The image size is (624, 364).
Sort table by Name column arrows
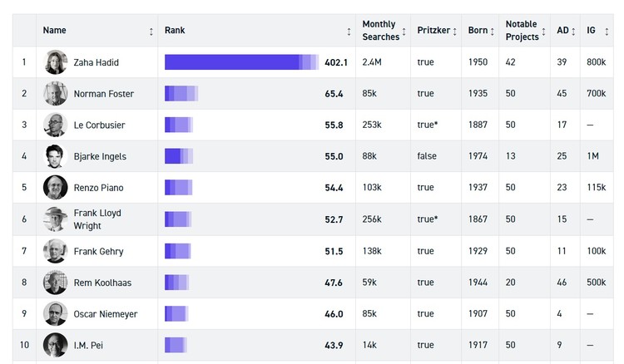151,32
